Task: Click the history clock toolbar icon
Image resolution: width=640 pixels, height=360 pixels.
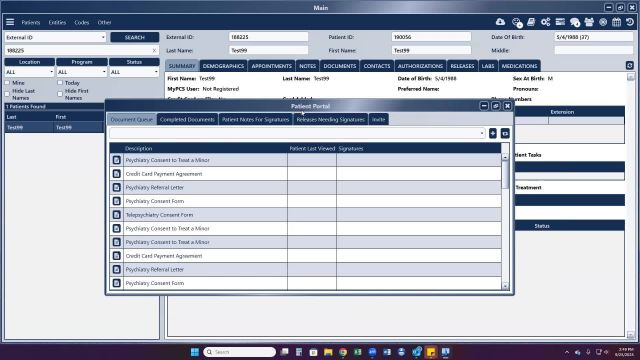Action: (x=630, y=22)
